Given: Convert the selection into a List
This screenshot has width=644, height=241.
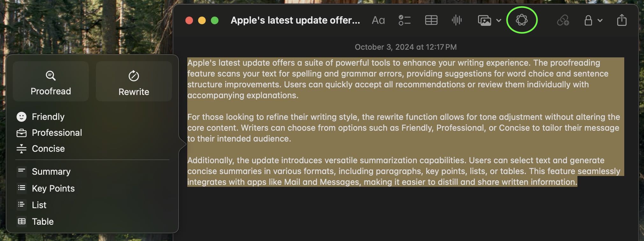Looking at the screenshot, I should pyautogui.click(x=39, y=205).
